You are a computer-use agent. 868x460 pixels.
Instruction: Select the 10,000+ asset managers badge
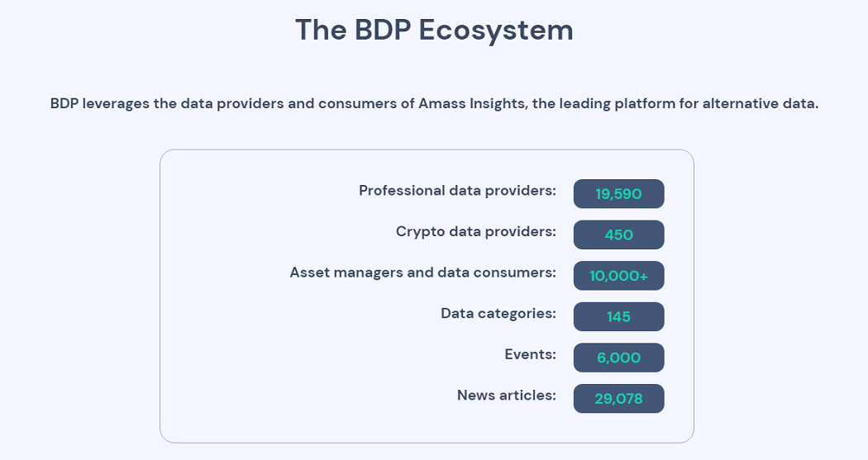coord(619,275)
